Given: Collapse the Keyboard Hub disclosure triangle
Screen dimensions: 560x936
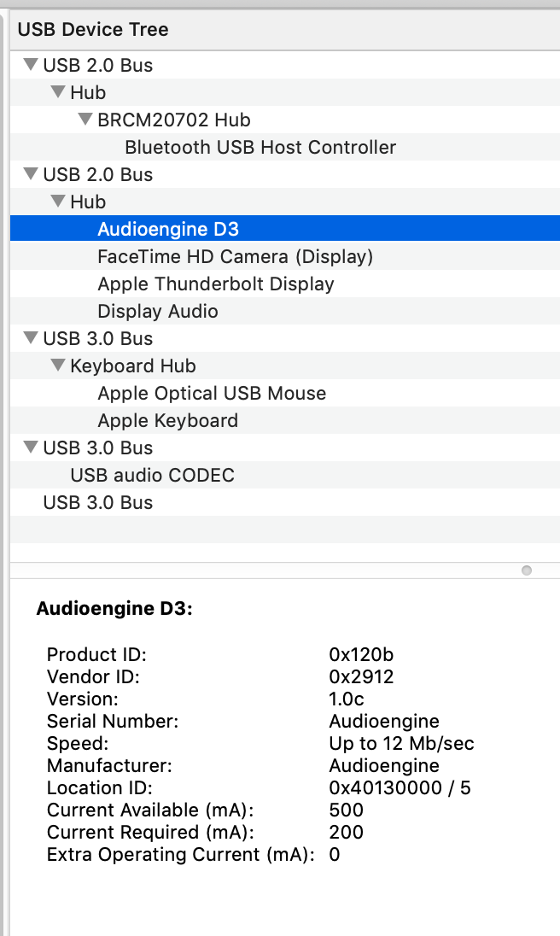Looking at the screenshot, I should [x=58, y=366].
